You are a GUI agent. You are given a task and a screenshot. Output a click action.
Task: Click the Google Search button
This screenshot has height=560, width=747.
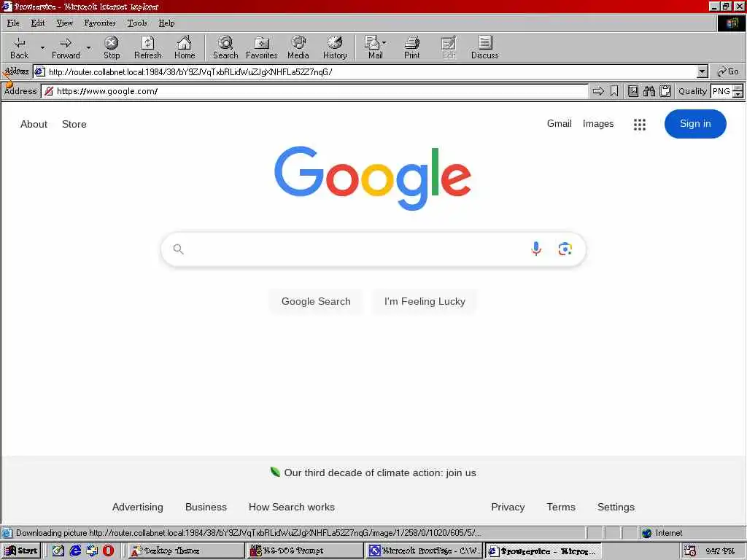(316, 301)
